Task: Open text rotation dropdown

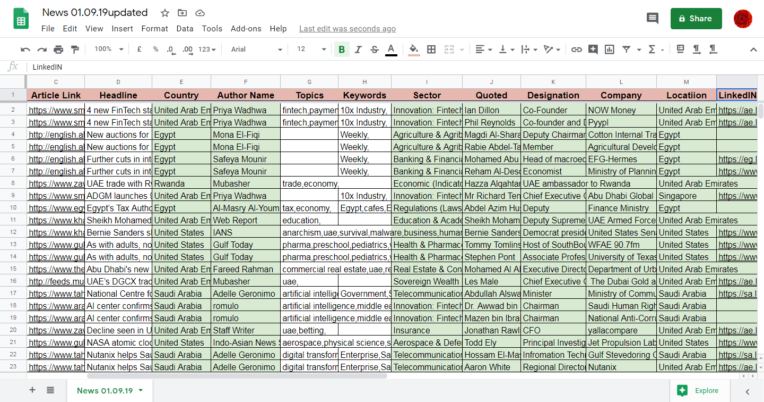Action: (552, 49)
